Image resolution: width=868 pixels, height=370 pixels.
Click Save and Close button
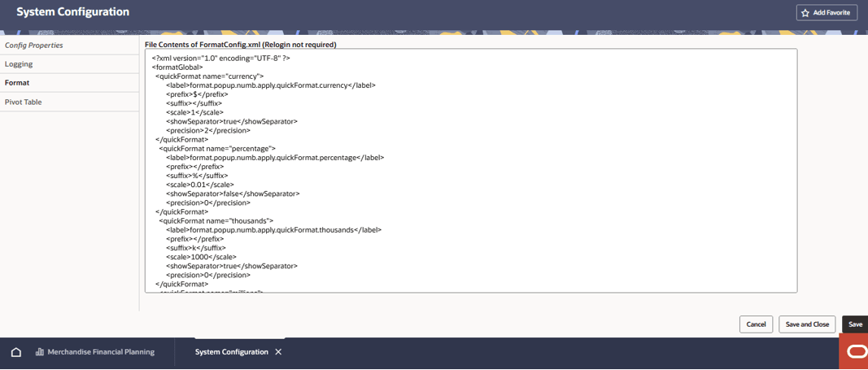coord(807,324)
